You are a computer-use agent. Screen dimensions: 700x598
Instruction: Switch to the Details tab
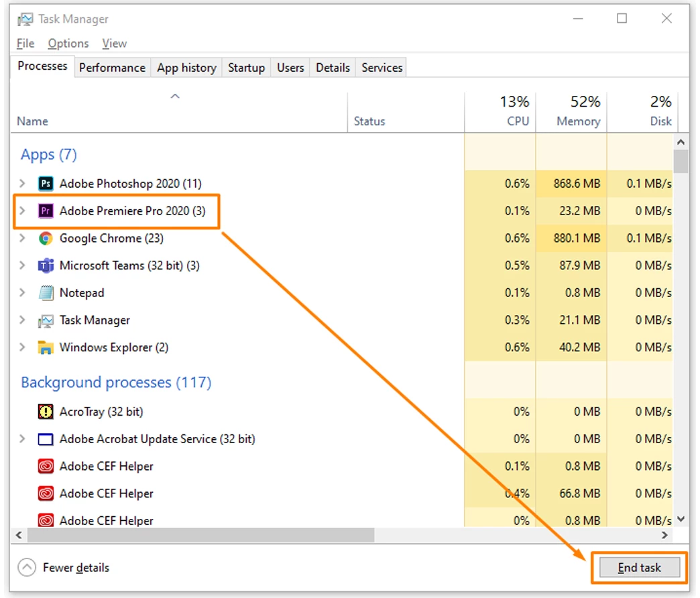(333, 68)
